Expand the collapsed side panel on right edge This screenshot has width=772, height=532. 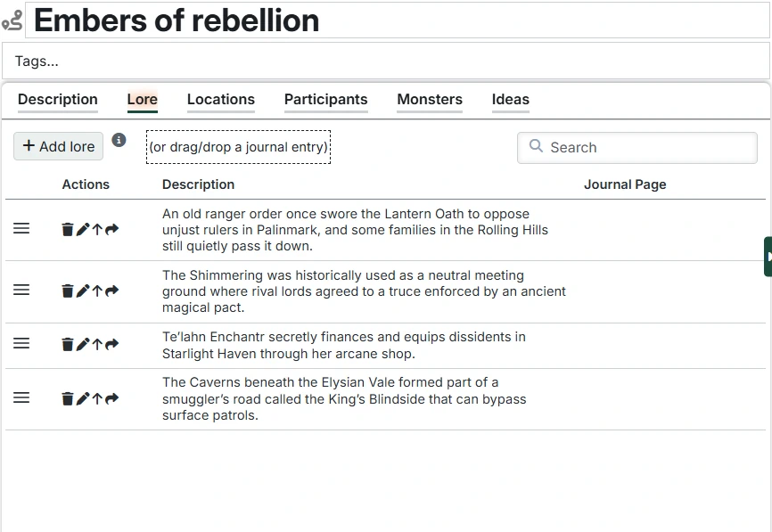[768, 257]
